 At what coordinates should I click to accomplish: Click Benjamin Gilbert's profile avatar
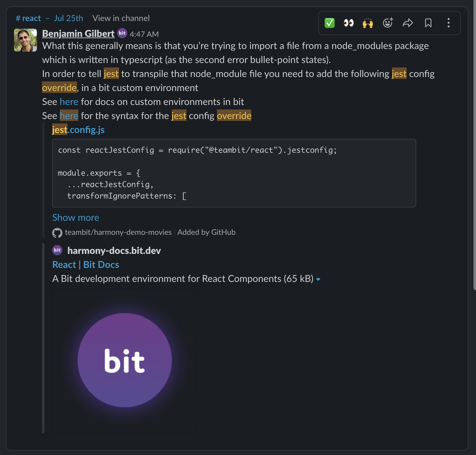[25, 40]
